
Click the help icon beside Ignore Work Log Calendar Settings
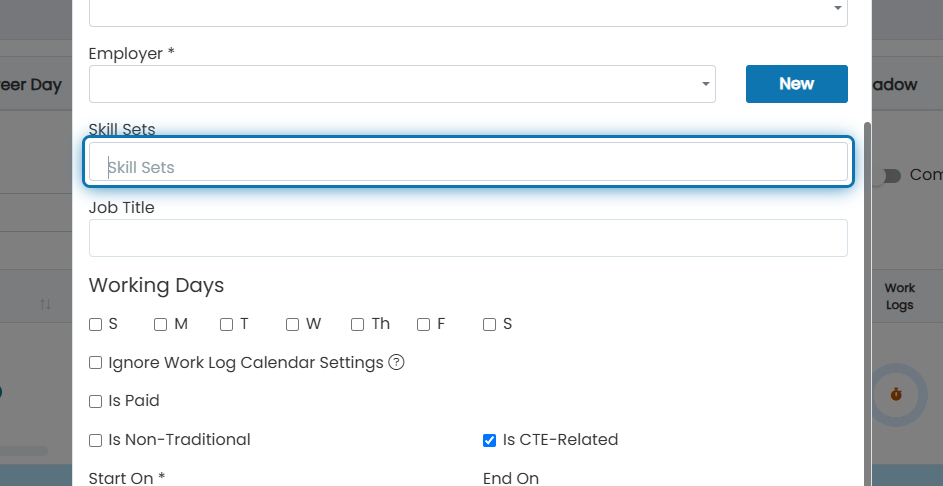tap(396, 363)
